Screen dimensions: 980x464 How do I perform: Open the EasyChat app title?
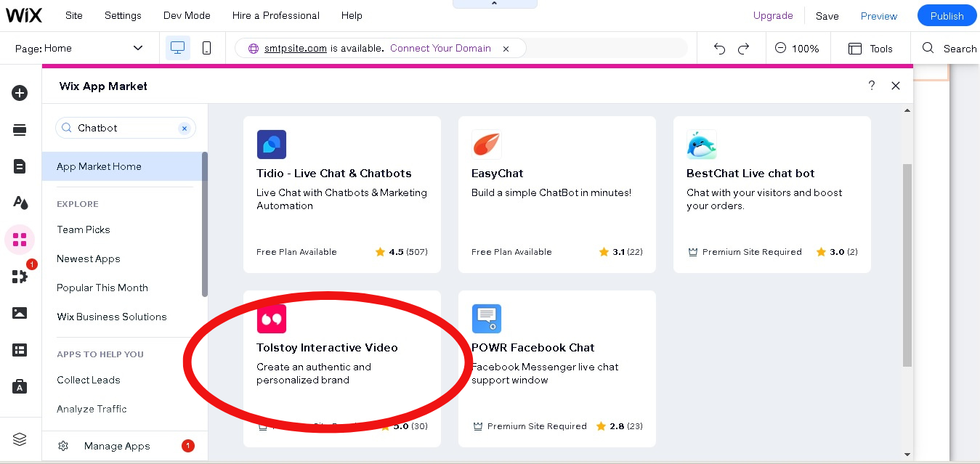click(x=498, y=174)
